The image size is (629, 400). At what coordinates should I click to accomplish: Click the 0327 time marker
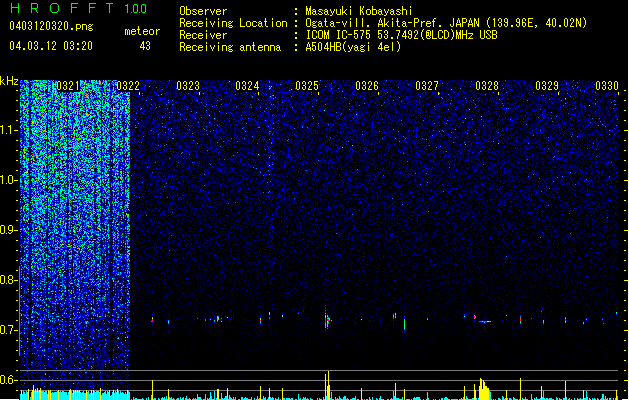pyautogui.click(x=427, y=86)
